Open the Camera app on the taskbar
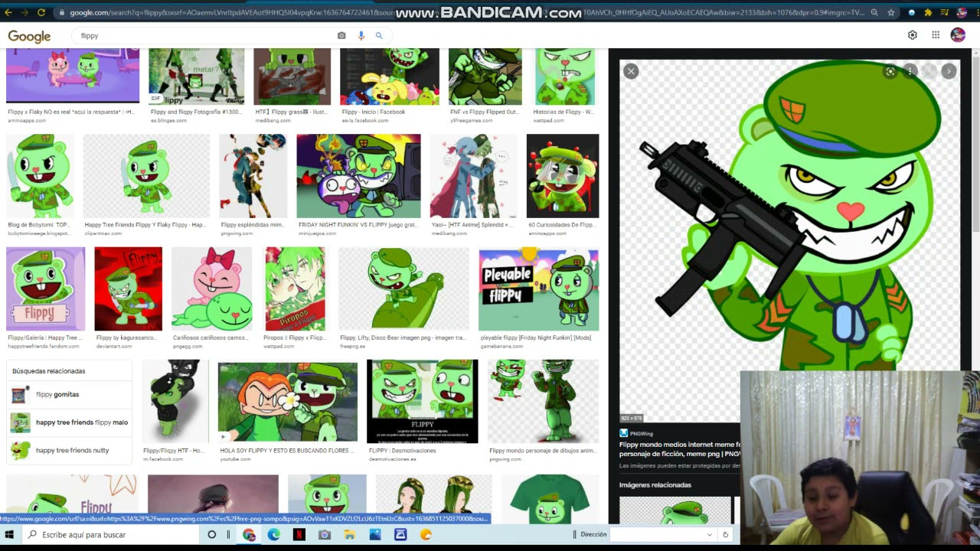Image resolution: width=980 pixels, height=551 pixels. click(325, 535)
